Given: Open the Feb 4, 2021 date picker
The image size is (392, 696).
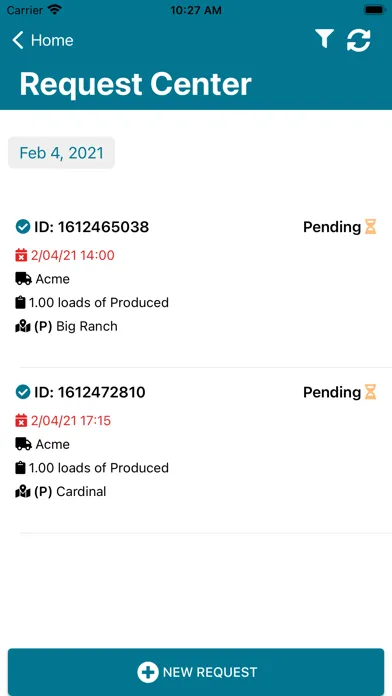Looking at the screenshot, I should (61, 153).
